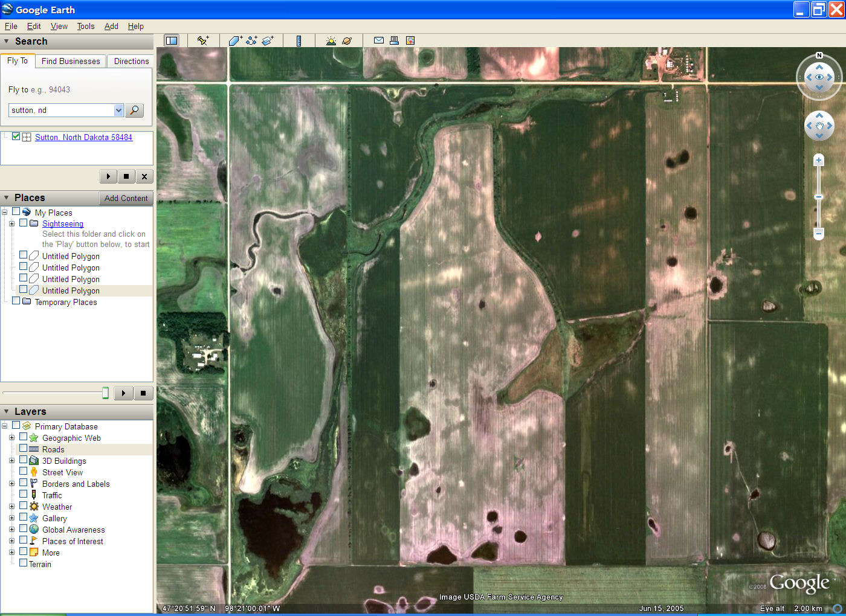Screen dimensions: 846x616
Task: Select the Add Path tool
Action: 251,40
